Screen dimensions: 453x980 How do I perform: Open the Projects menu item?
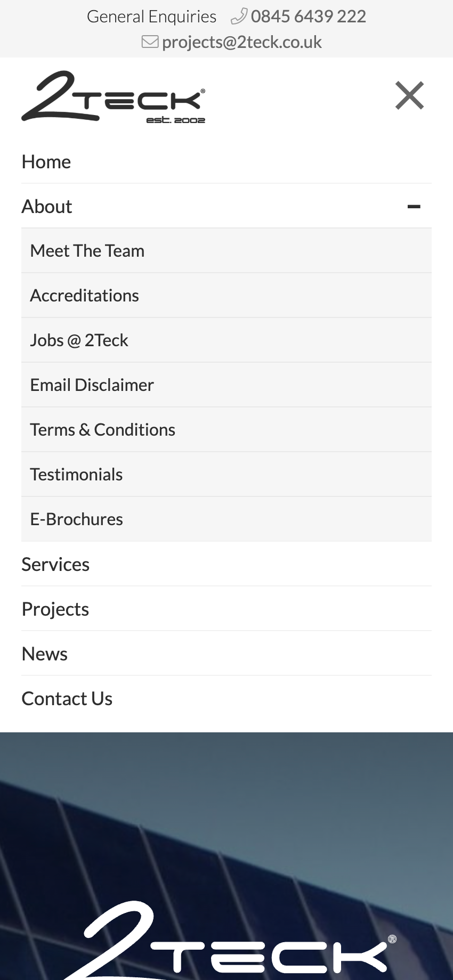(55, 609)
